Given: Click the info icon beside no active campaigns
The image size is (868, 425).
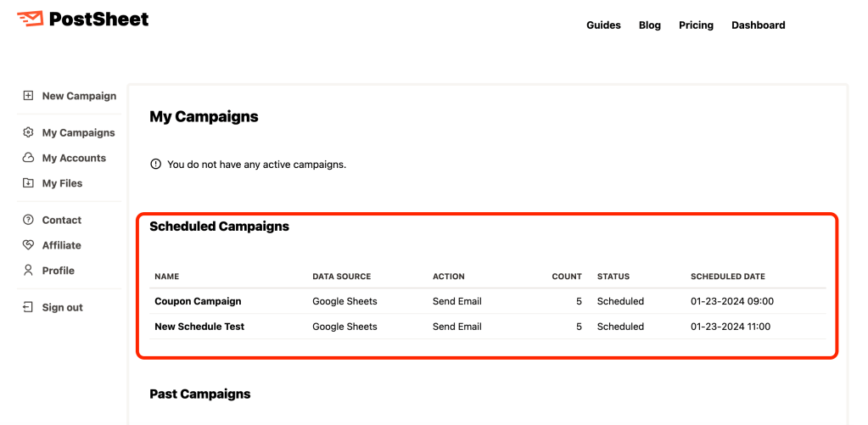Looking at the screenshot, I should point(155,165).
